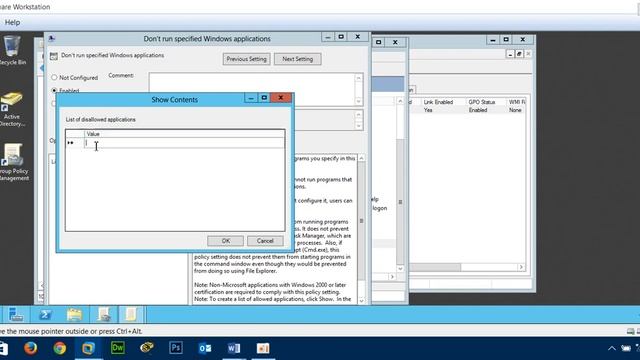640x360 pixels.
Task: Switch to VMware Workstation taskbar icon
Action: tap(89, 348)
